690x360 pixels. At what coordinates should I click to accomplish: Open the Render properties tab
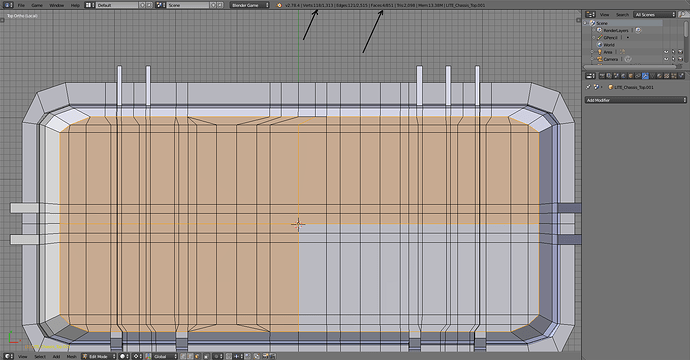coord(602,76)
